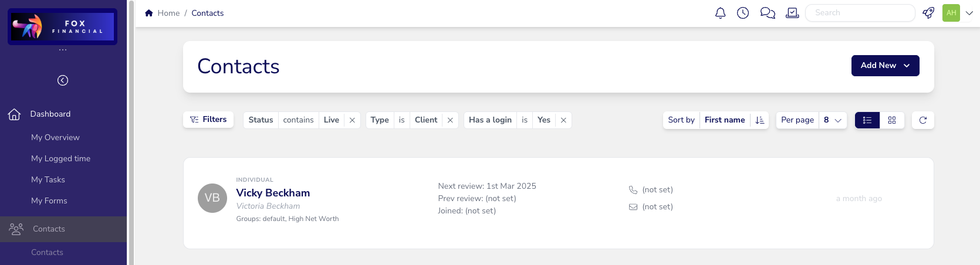Screen dimensions: 980x265
Task: Open My Overview in the sidebar
Action: (55, 137)
